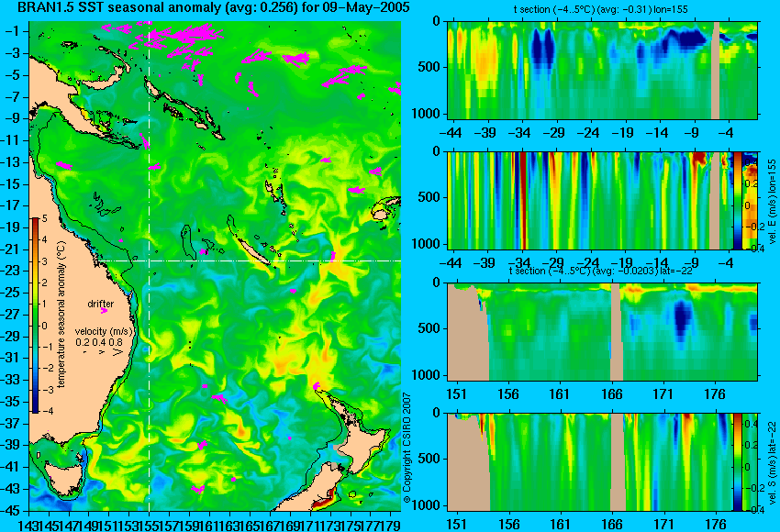Click the SST temperature anomaly color bar

click(36, 316)
